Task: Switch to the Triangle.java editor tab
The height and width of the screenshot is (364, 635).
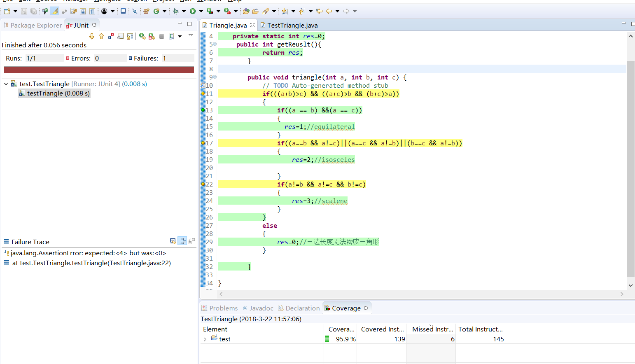Action: tap(228, 25)
